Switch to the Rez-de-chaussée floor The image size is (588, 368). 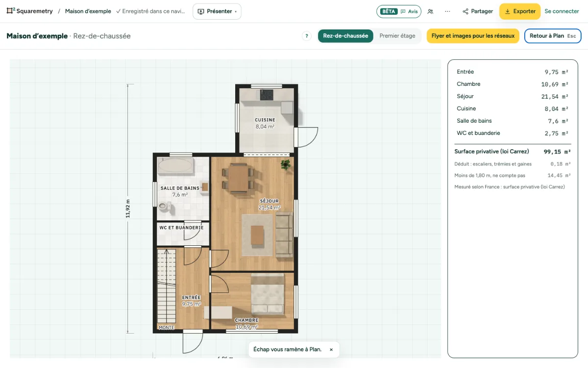click(345, 36)
